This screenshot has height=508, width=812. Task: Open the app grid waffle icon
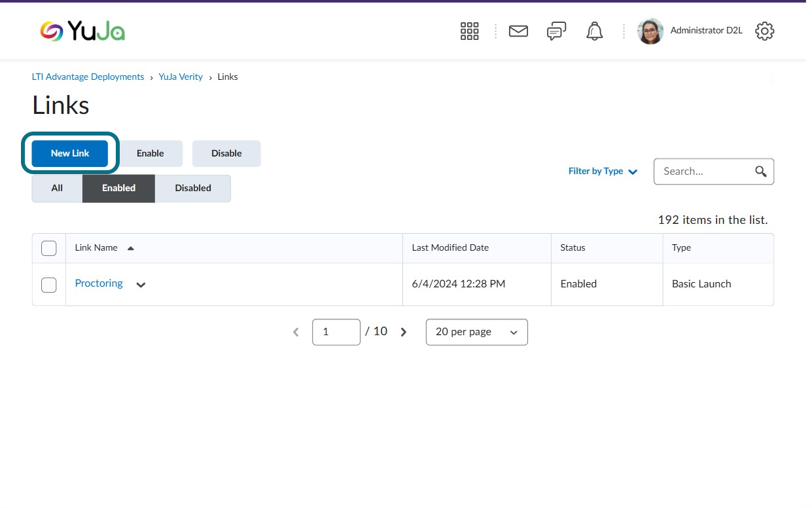[x=469, y=31]
